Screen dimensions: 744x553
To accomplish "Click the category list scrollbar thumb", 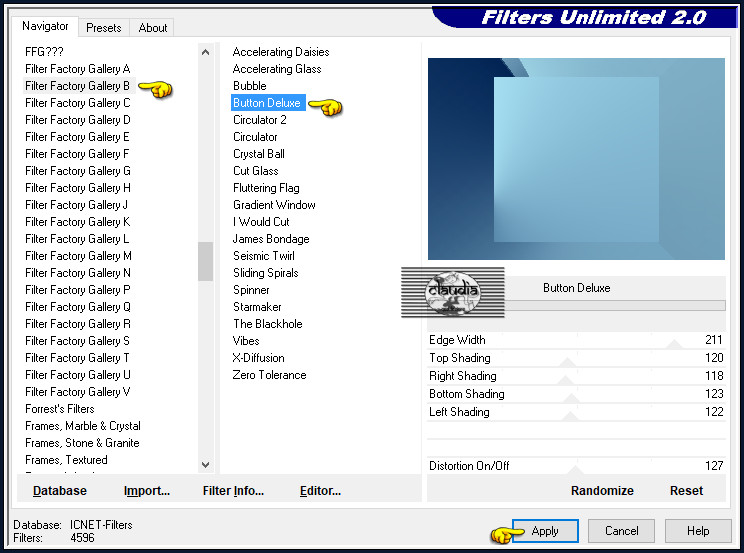I will [x=205, y=262].
